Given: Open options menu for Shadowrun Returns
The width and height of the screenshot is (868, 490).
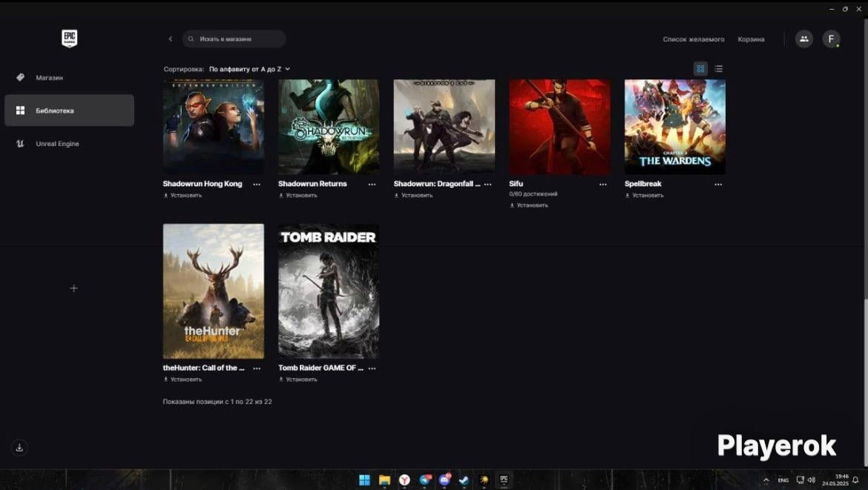Looking at the screenshot, I should click(x=372, y=184).
